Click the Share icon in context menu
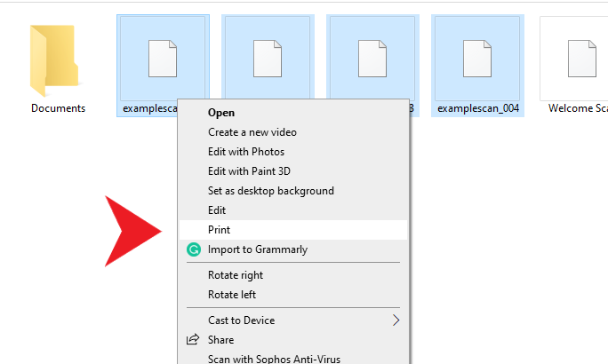Viewport: 608px width, 364px height. click(x=193, y=340)
